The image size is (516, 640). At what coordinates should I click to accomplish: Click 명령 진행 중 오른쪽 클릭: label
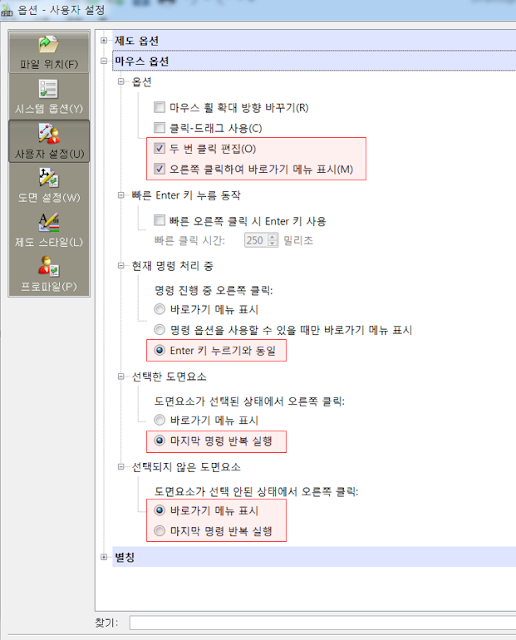[214, 291]
